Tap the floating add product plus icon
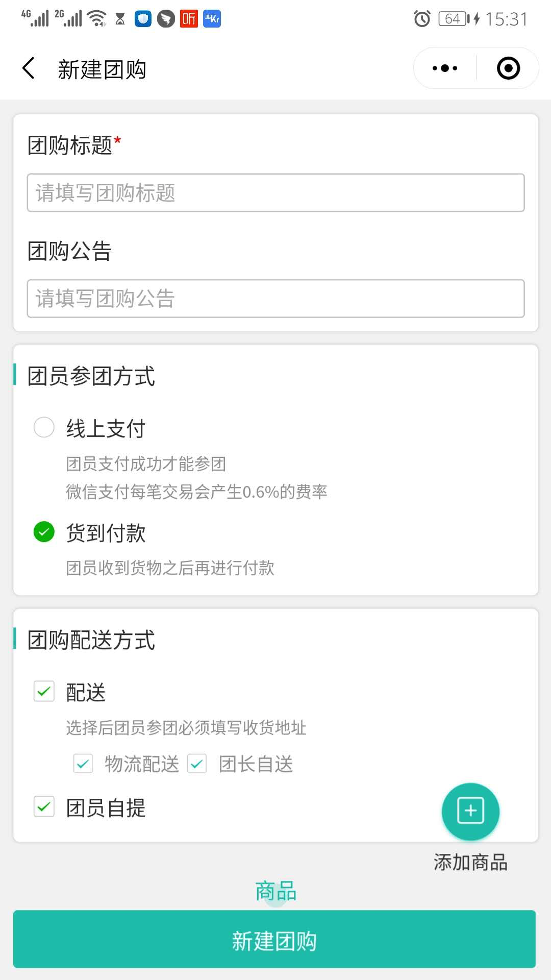The image size is (551, 980). [x=470, y=811]
